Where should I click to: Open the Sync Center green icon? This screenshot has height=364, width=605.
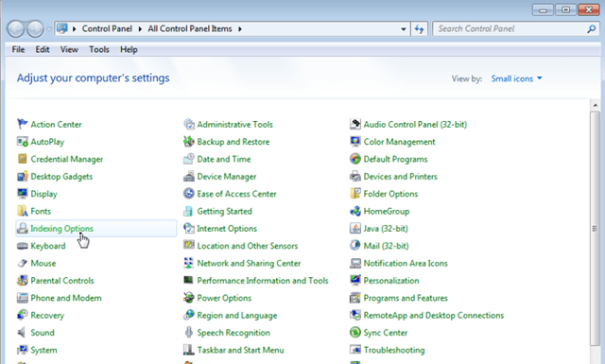pos(355,333)
